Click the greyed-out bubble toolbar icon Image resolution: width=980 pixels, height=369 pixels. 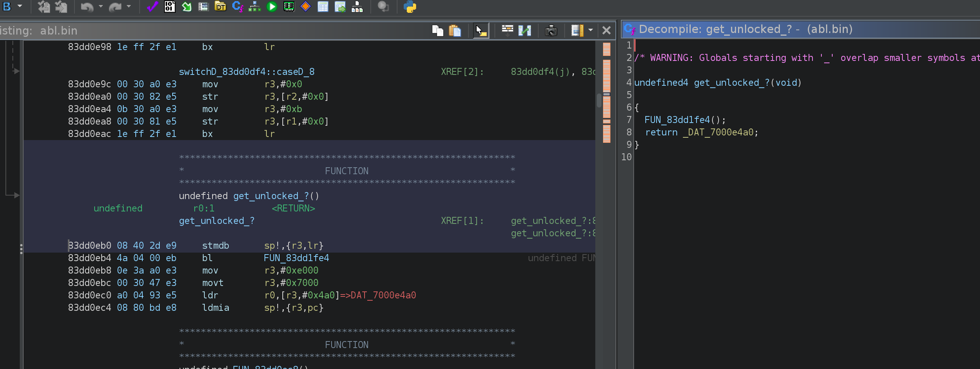click(x=383, y=7)
